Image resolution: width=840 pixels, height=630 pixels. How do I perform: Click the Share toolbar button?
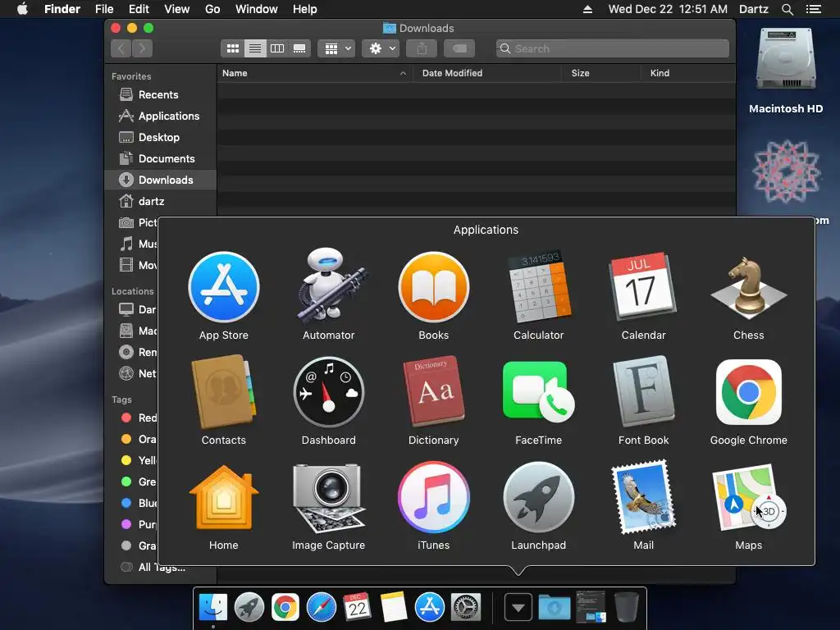pos(422,48)
